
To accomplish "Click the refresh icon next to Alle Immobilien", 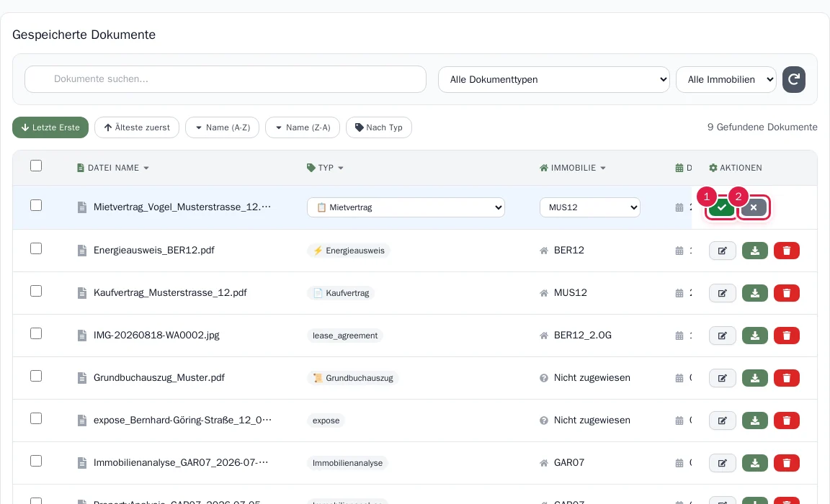I will point(793,79).
